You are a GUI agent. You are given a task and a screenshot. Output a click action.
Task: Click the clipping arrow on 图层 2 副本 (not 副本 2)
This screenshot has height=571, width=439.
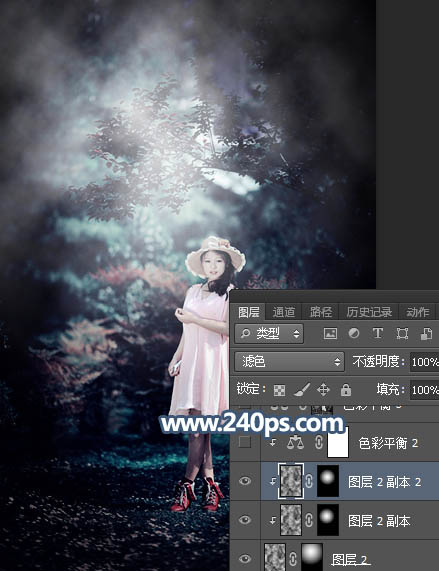pos(273,520)
